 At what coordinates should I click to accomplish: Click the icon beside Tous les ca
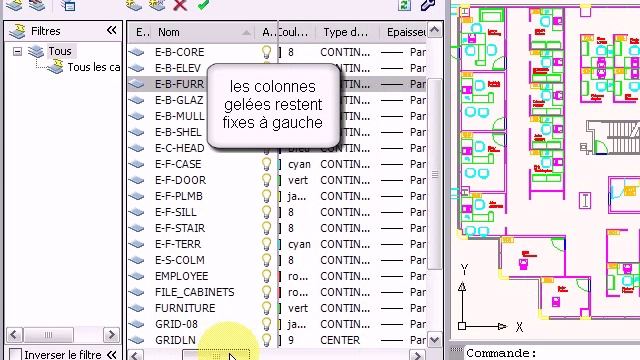(x=55, y=67)
